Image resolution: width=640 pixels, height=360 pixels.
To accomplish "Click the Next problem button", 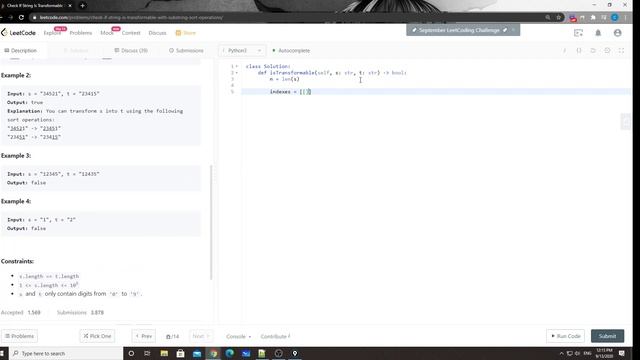I will tap(201, 336).
